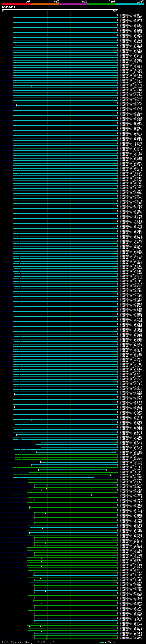This screenshot has width=146, height=644.
Task: Select label UniRef100_Q5EDF0
Action: click(x=131, y=502)
